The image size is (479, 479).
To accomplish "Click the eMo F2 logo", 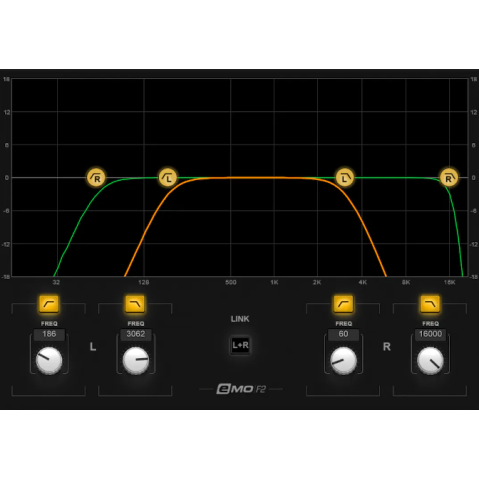I will [x=241, y=389].
